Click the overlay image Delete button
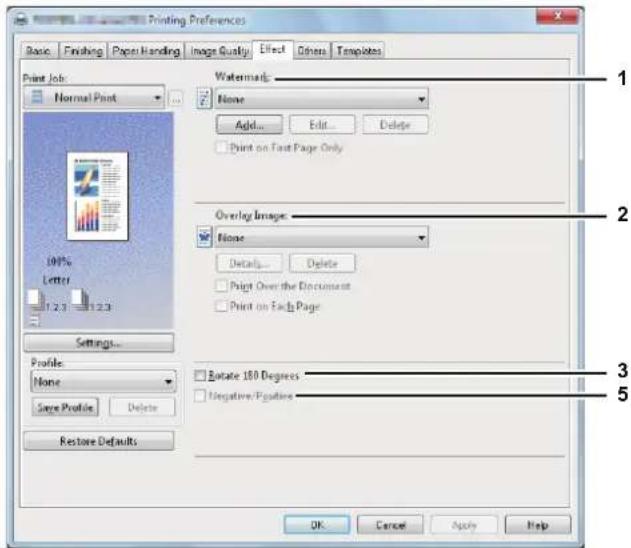Viewport: 631px width, 548px height. point(322,264)
